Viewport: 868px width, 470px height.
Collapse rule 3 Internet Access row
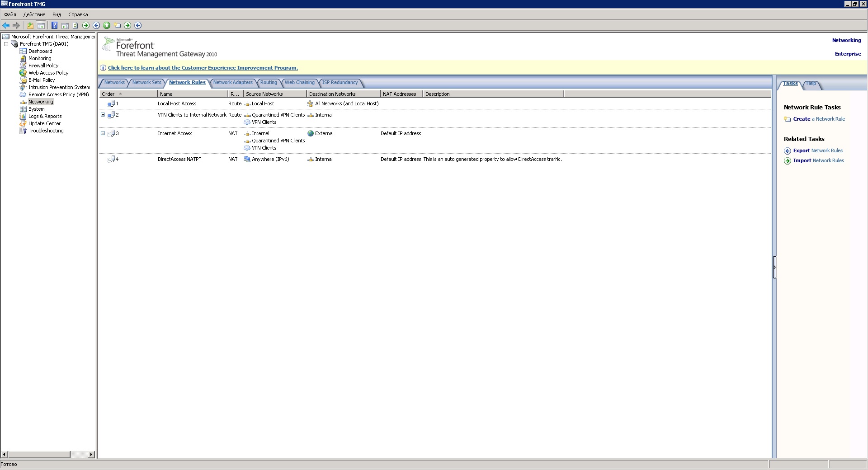(x=103, y=133)
